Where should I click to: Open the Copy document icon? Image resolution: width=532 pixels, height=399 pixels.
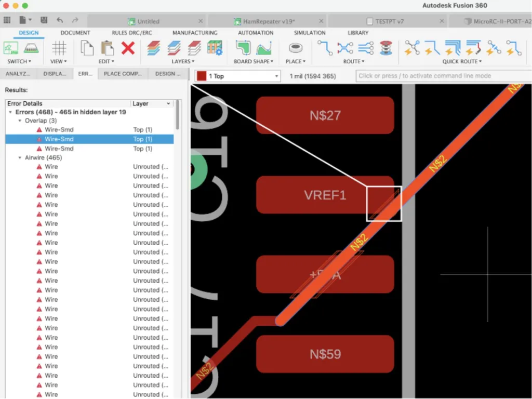click(x=87, y=48)
